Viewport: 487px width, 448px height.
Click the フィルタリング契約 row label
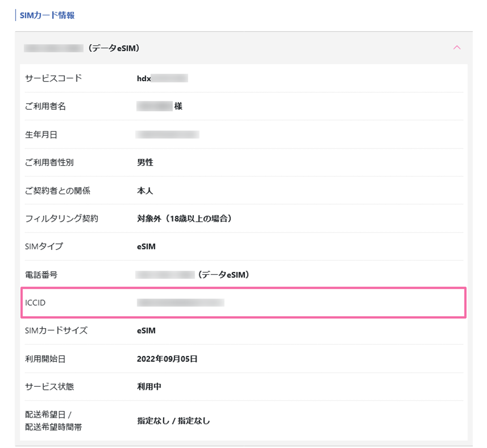pos(61,219)
